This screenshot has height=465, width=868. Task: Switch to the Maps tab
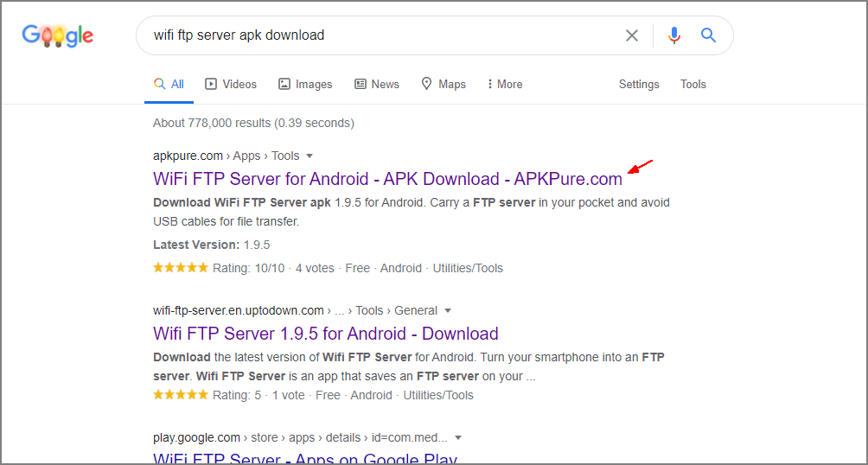pyautogui.click(x=444, y=84)
